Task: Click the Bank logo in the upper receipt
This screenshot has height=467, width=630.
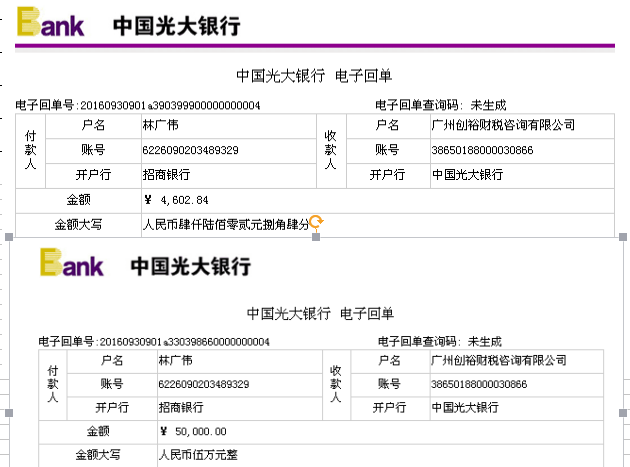Action: click(x=50, y=23)
